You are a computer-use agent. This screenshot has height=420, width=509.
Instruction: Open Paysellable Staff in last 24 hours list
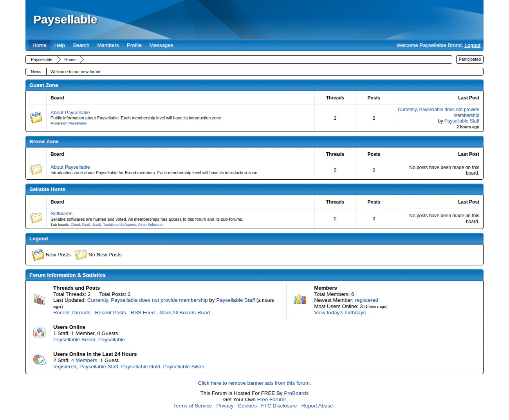click(x=99, y=367)
